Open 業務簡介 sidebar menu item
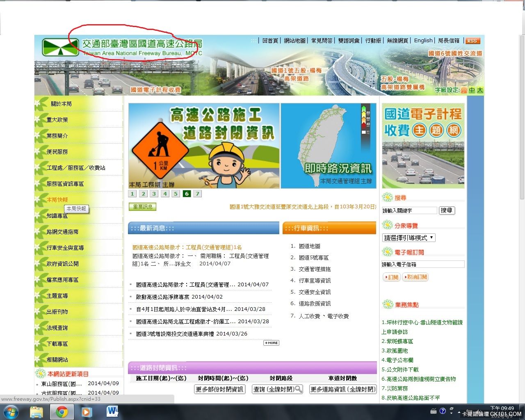Image resolution: width=525 pixels, height=420 pixels. coord(57,136)
